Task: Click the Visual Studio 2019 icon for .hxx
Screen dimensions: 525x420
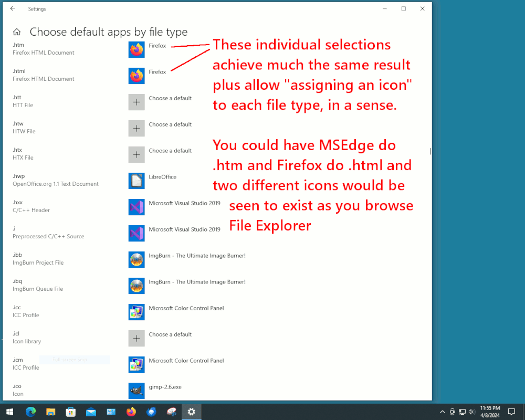Action: coord(136,207)
